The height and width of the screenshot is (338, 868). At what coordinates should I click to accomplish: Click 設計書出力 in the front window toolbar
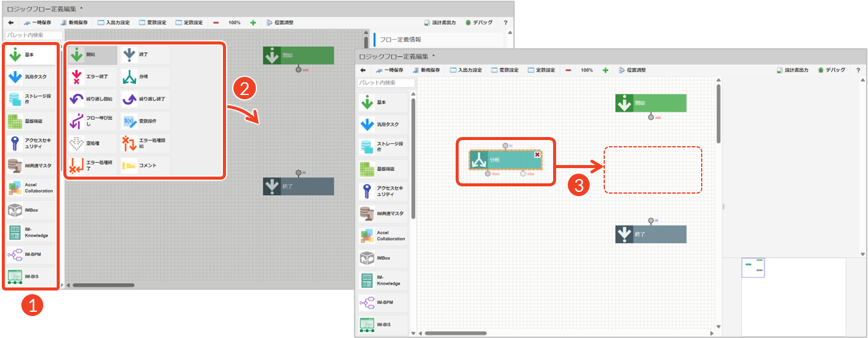pos(792,70)
